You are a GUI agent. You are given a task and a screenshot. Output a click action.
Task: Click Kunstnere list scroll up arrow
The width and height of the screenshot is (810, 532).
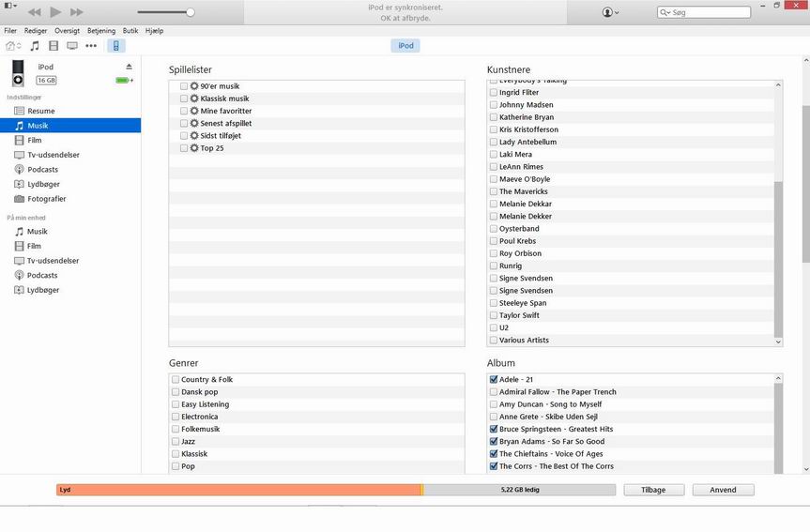[x=778, y=84]
